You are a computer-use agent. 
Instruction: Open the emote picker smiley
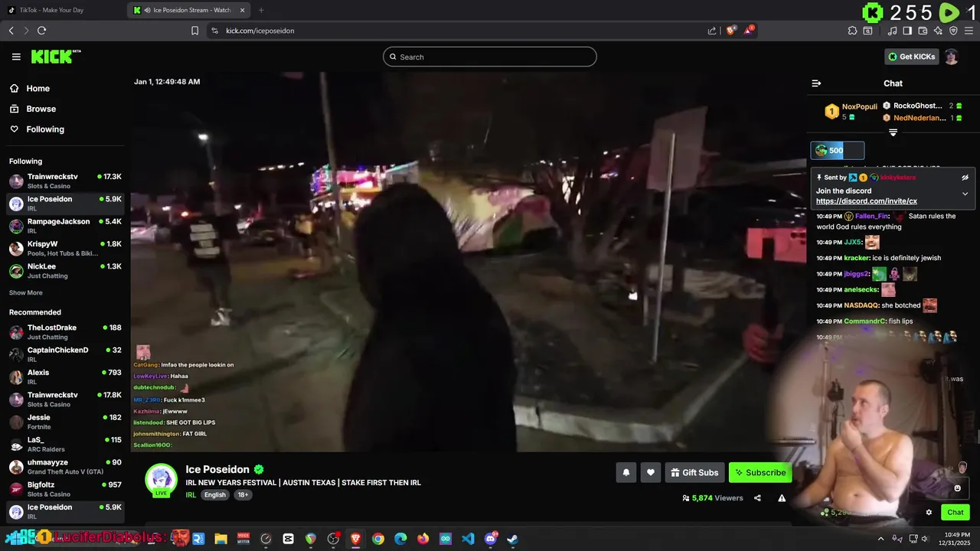pos(957,488)
